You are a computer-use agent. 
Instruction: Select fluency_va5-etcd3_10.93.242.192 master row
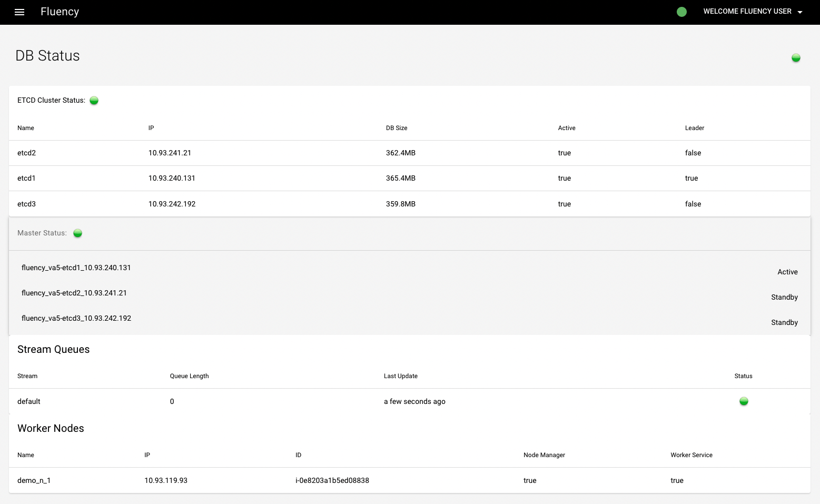[x=410, y=318]
